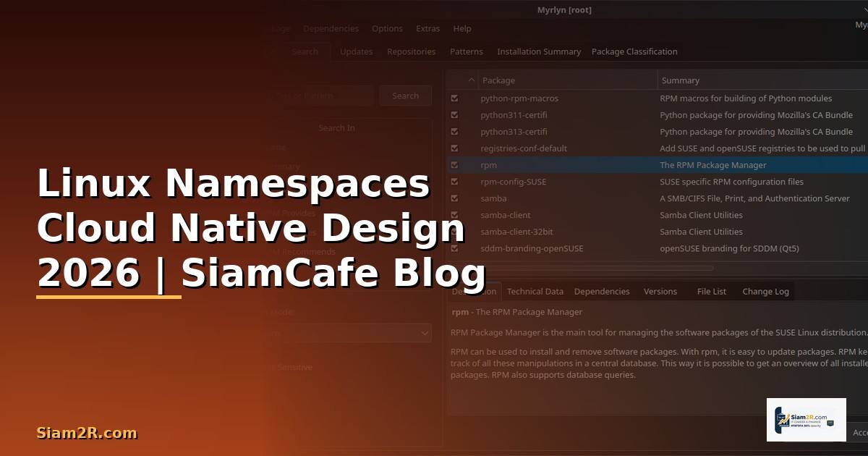Toggle checkbox for the rpm package
This screenshot has height=456, width=868.
(454, 164)
